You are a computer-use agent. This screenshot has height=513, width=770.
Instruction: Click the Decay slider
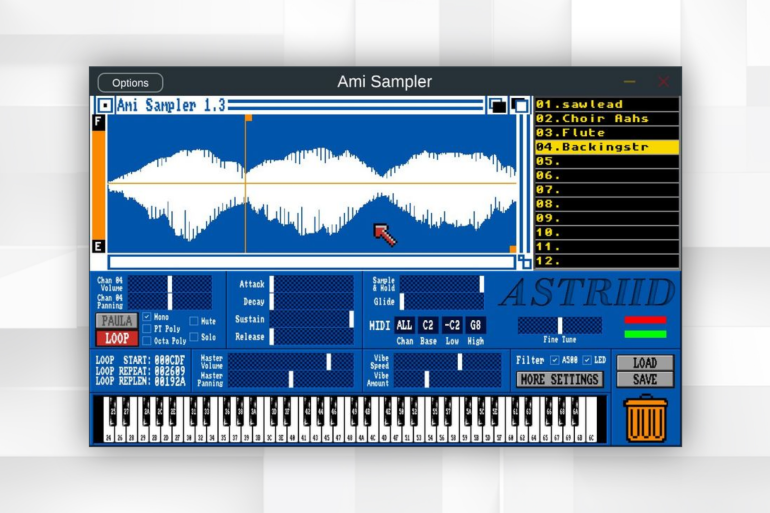(311, 301)
